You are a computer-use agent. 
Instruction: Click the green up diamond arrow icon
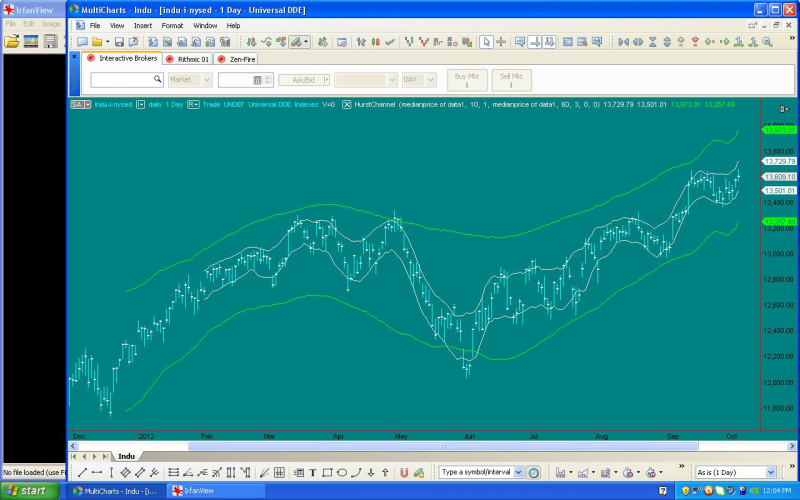(x=681, y=42)
